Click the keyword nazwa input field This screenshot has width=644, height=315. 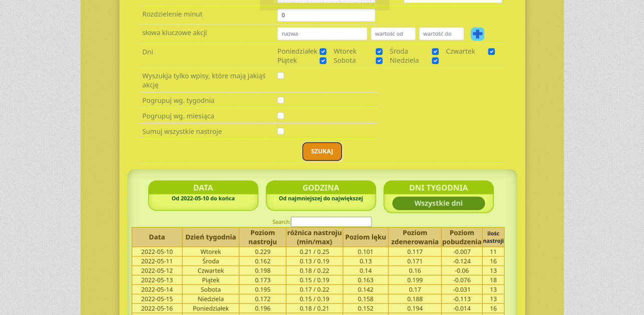point(322,34)
